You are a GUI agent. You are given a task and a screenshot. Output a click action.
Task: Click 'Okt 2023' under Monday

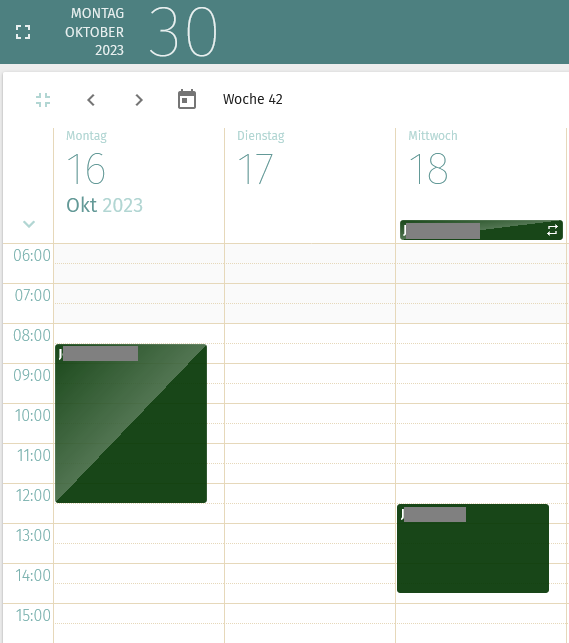[x=105, y=205]
